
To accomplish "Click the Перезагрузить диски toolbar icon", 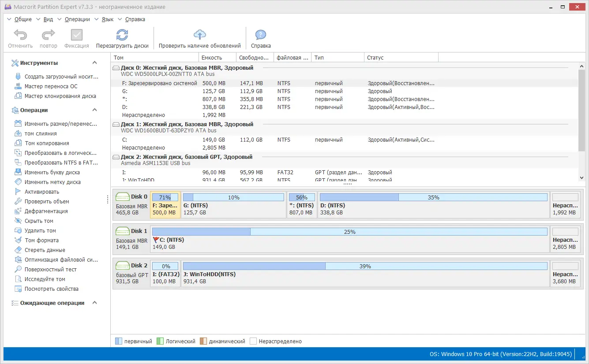I will click(123, 38).
